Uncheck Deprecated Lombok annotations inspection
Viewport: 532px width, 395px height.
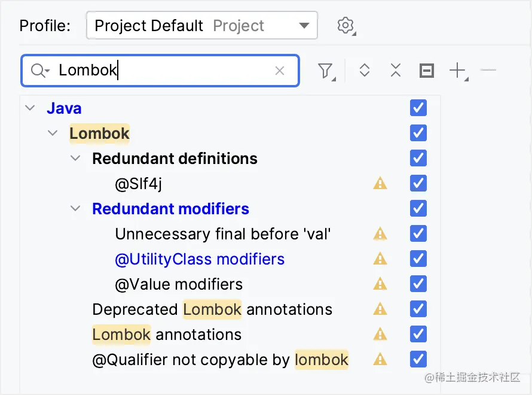pyautogui.click(x=418, y=309)
